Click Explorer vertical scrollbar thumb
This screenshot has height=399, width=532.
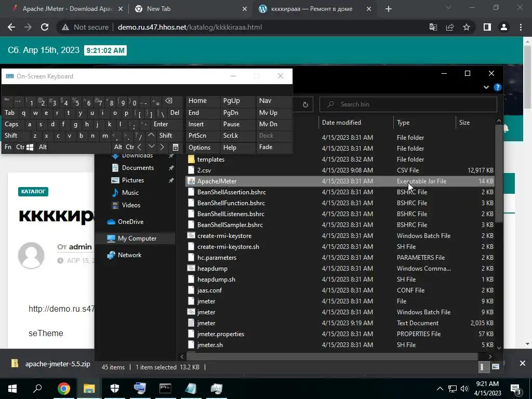(498, 173)
